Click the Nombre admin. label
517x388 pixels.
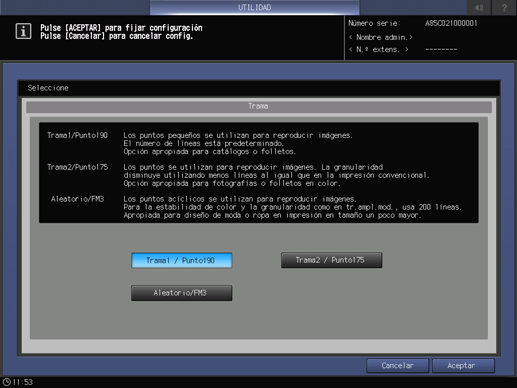tap(381, 37)
